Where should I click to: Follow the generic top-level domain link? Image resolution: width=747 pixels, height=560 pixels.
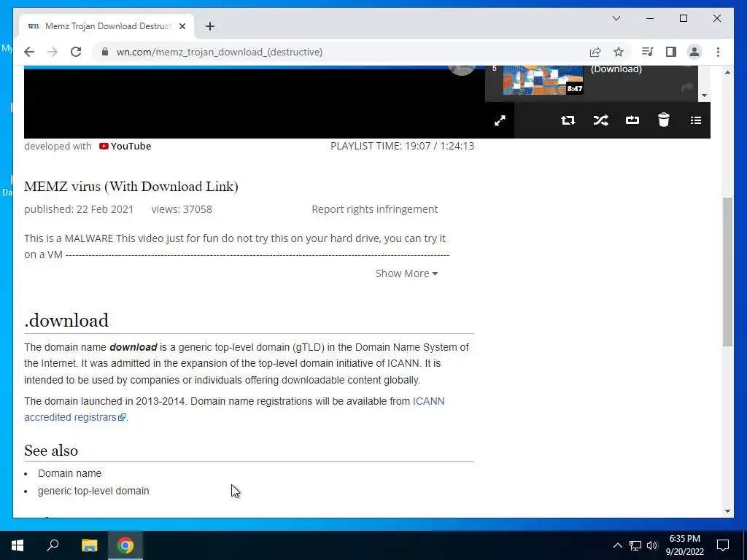pyautogui.click(x=93, y=491)
